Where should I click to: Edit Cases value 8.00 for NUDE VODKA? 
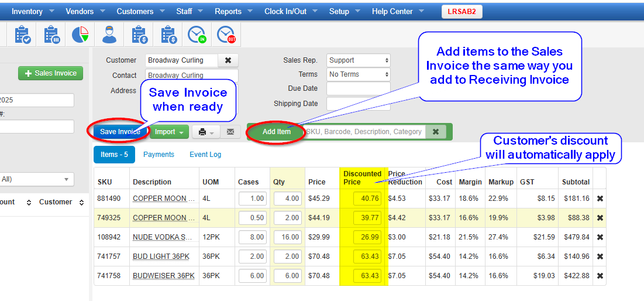[x=253, y=237]
